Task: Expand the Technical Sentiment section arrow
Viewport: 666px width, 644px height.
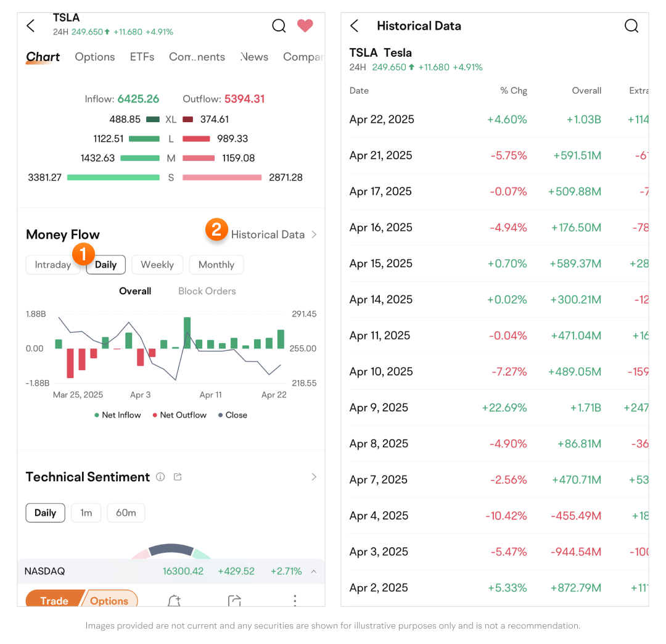Action: click(x=314, y=477)
